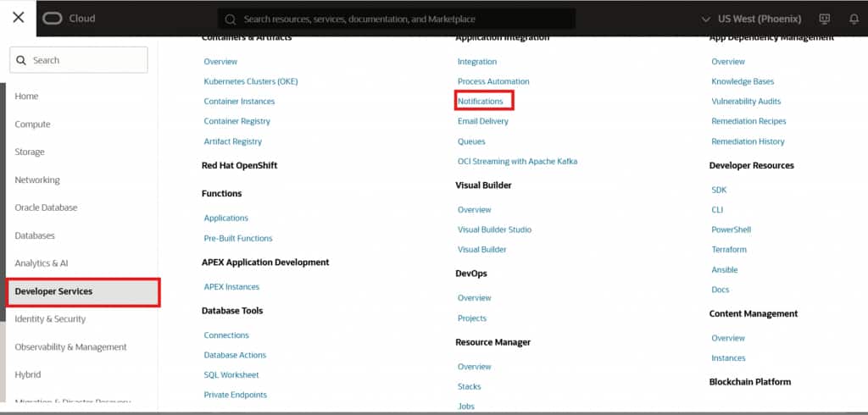The width and height of the screenshot is (868, 415).
Task: Open APEX Instances link
Action: click(231, 287)
